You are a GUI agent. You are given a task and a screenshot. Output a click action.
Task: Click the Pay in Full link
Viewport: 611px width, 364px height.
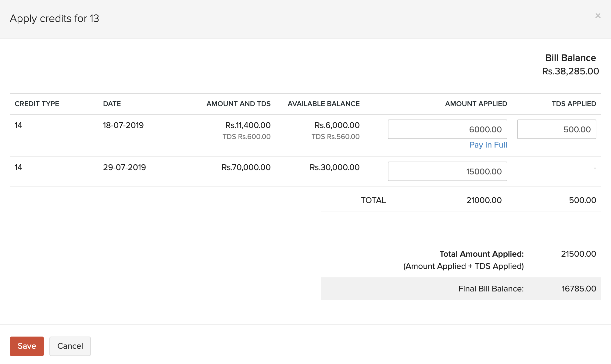coord(488,145)
